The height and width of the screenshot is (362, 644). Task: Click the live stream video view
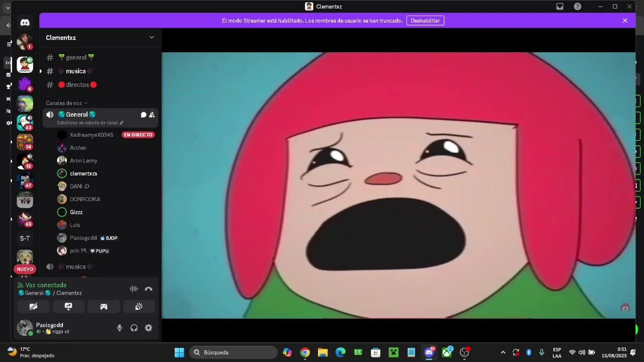pyautogui.click(x=398, y=185)
